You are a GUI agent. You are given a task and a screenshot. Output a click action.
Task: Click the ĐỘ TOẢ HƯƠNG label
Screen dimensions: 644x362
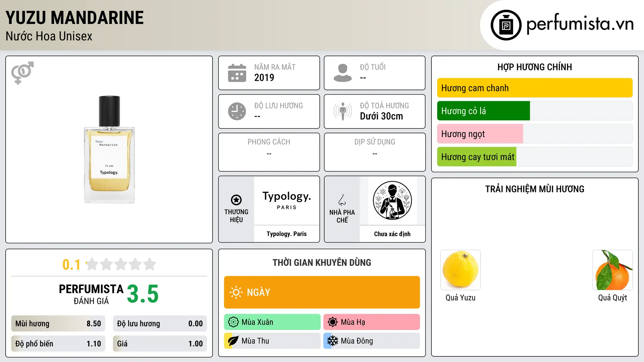click(384, 106)
